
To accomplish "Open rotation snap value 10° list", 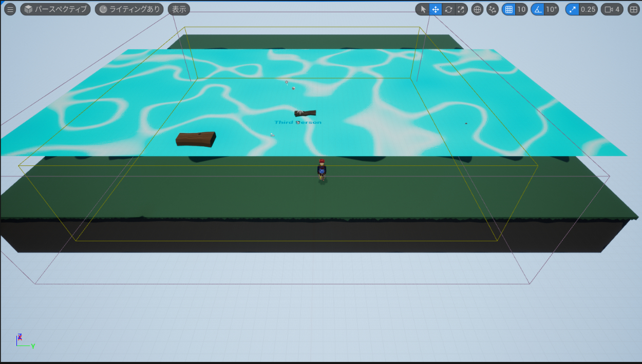I will pos(551,9).
